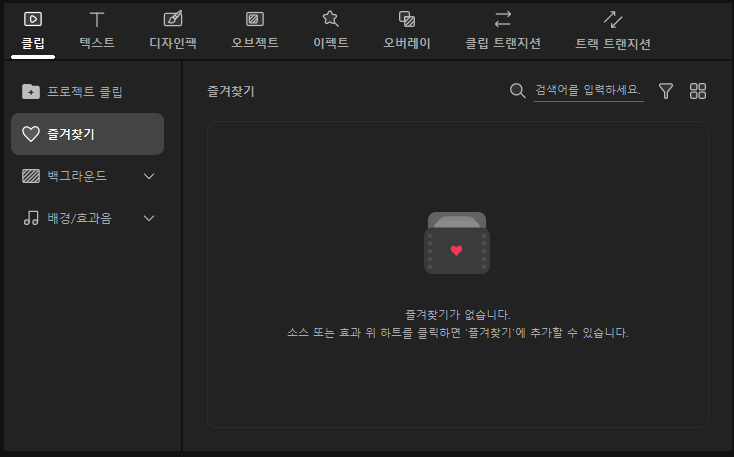Toggle the grid view layout icon
This screenshot has height=457, width=734.
click(698, 91)
